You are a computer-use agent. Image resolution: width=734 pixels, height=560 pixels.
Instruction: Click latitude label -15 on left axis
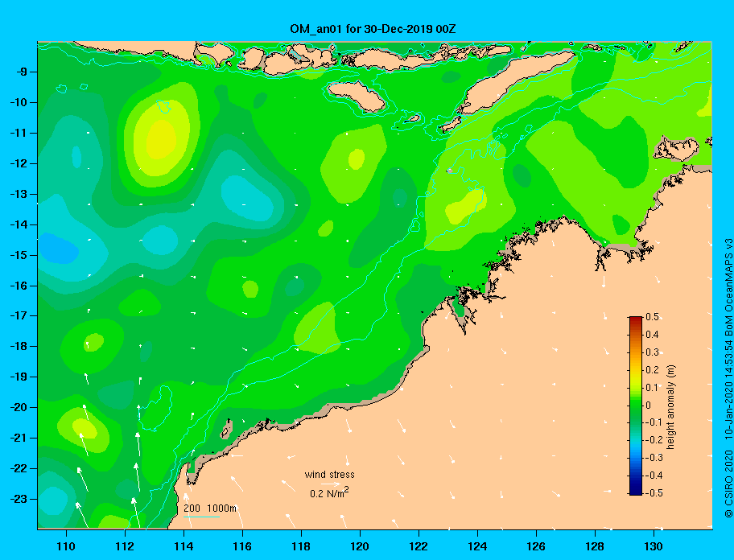(x=19, y=255)
